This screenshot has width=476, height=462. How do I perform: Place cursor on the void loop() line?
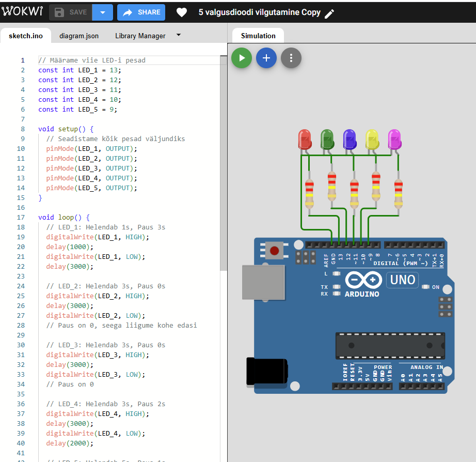click(64, 218)
